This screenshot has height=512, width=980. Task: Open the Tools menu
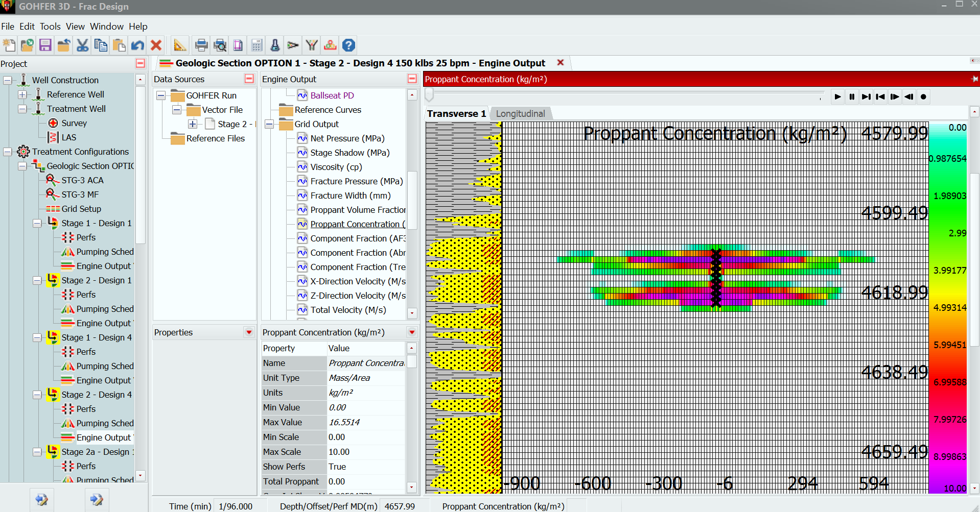click(x=50, y=26)
